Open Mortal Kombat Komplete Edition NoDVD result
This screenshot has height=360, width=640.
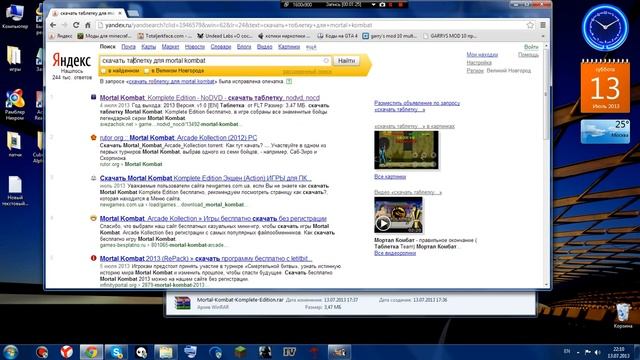pyautogui.click(x=210, y=98)
